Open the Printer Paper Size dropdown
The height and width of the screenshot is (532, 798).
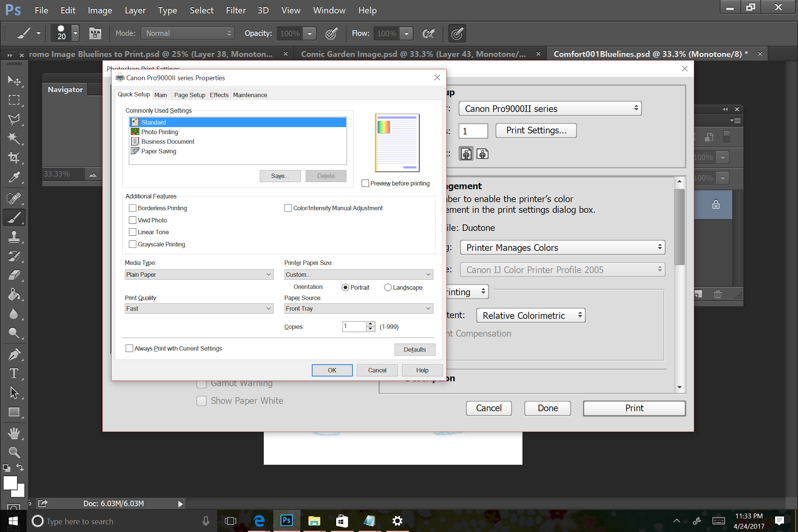click(359, 275)
